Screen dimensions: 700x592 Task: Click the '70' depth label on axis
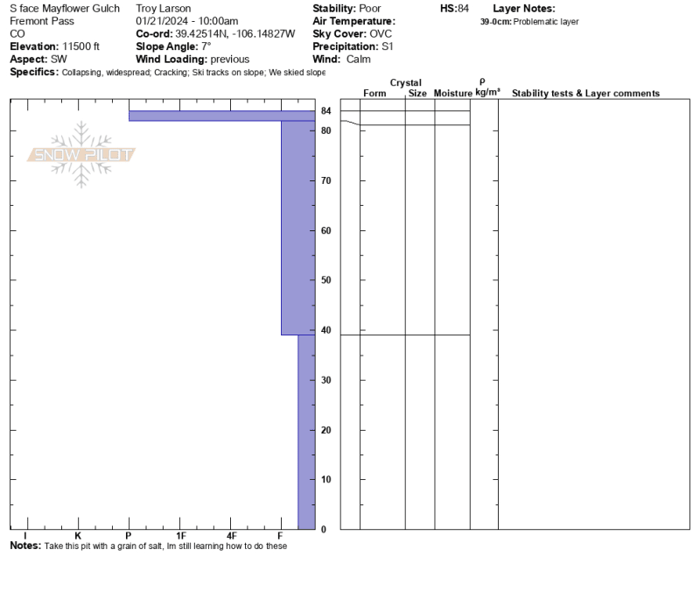(325, 181)
